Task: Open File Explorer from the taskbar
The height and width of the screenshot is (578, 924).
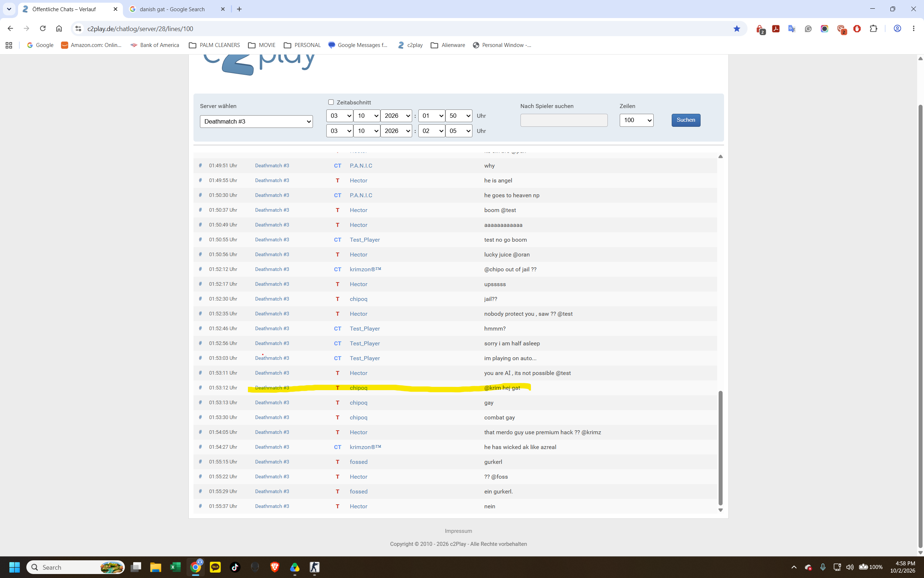Action: click(x=156, y=567)
